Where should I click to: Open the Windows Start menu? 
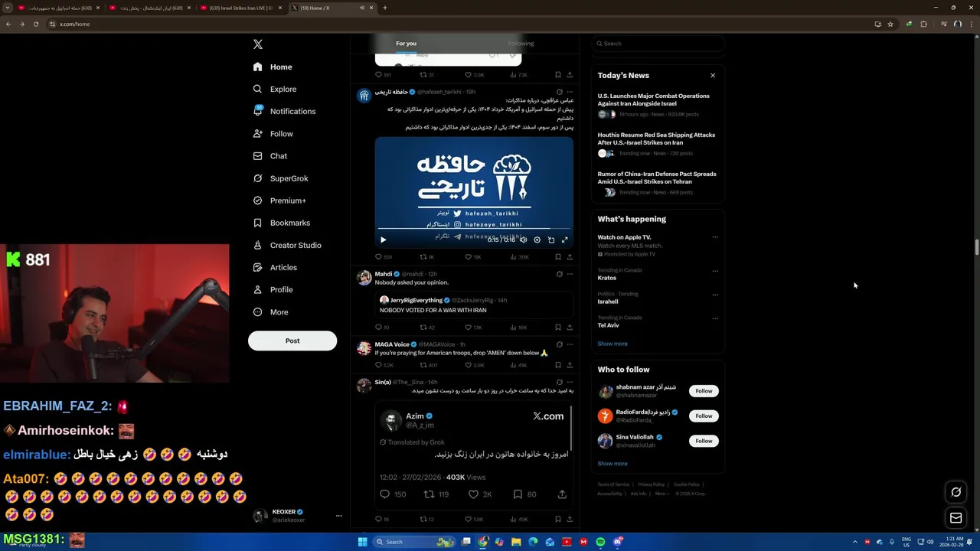[362, 542]
